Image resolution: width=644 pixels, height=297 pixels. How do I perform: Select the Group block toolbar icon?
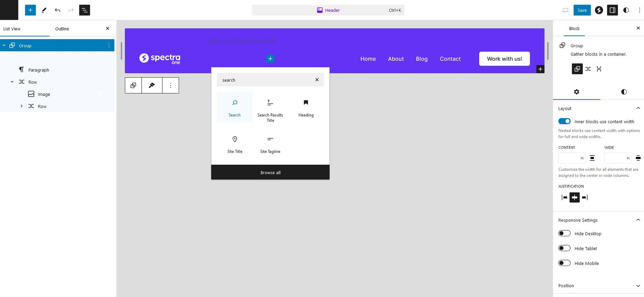tap(133, 85)
